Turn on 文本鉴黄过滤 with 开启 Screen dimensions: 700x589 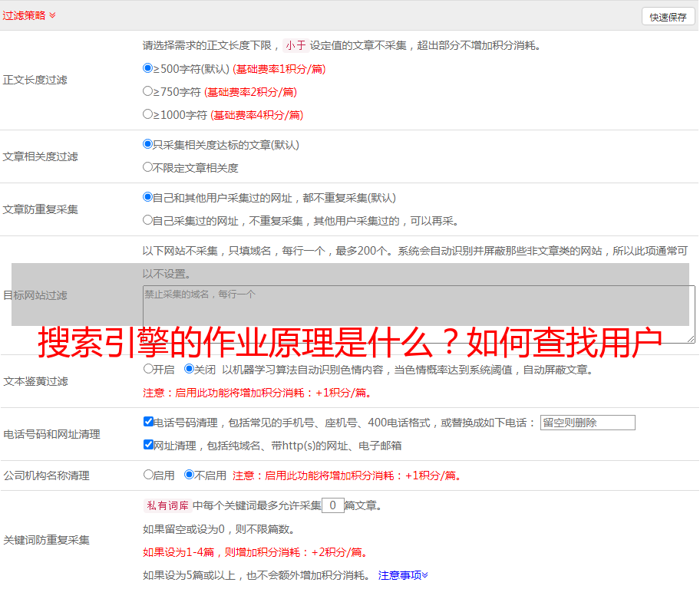pyautogui.click(x=148, y=369)
